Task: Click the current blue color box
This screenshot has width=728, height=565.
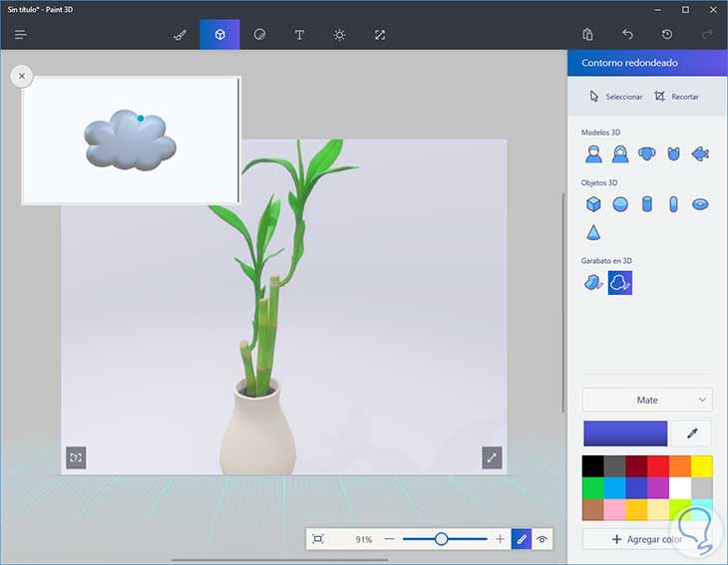Action: (x=625, y=433)
